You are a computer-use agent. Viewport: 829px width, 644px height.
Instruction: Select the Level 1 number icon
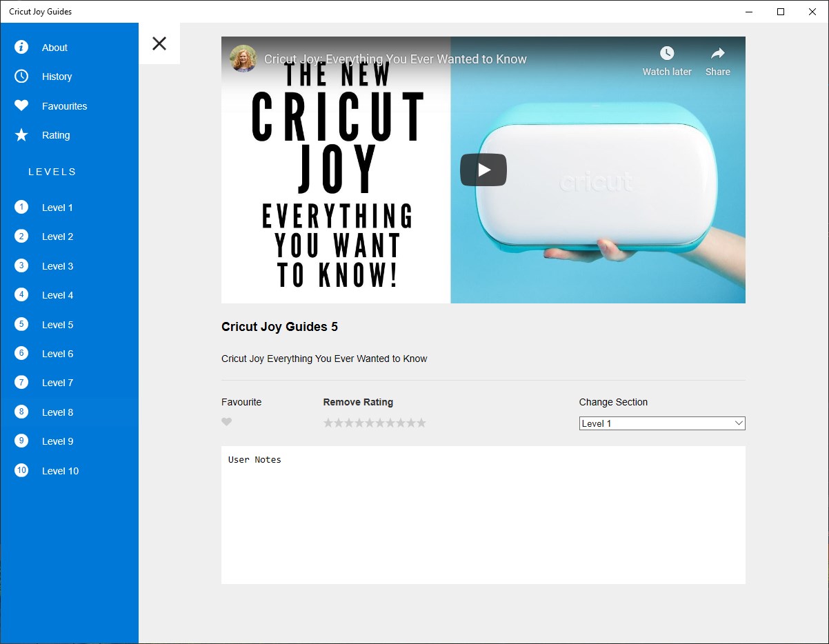[x=21, y=207]
